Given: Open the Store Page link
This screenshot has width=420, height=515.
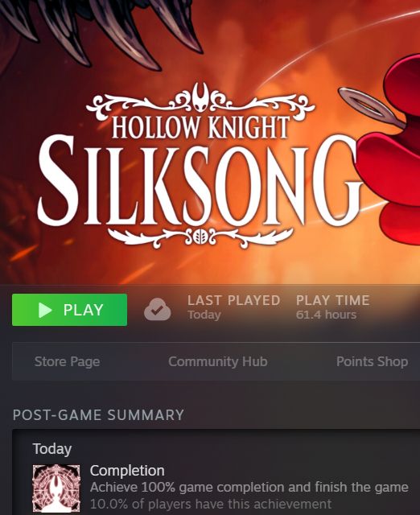Looking at the screenshot, I should (67, 361).
